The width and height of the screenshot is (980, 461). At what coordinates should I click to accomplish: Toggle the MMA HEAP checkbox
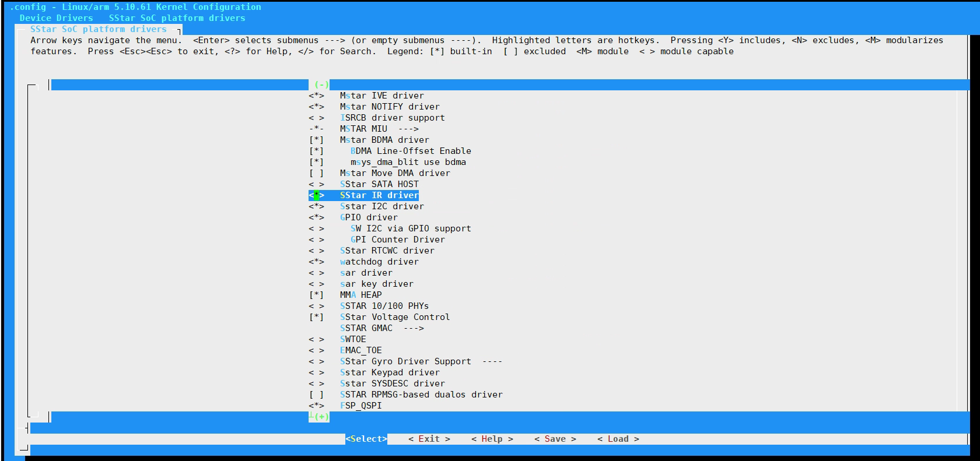point(316,295)
